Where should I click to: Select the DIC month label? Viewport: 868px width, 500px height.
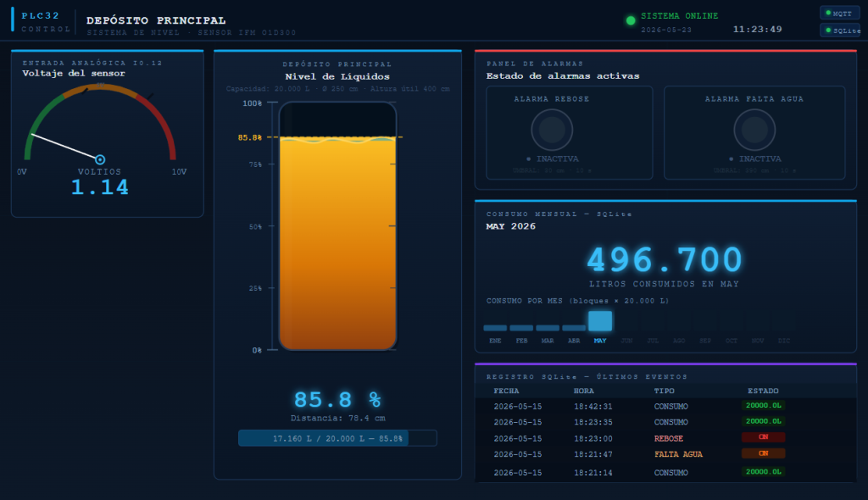pyautogui.click(x=784, y=341)
